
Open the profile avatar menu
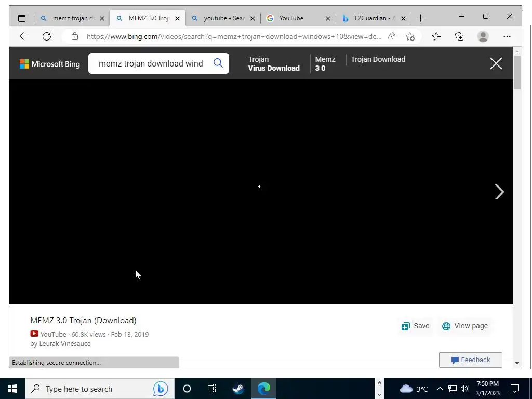tap(483, 36)
